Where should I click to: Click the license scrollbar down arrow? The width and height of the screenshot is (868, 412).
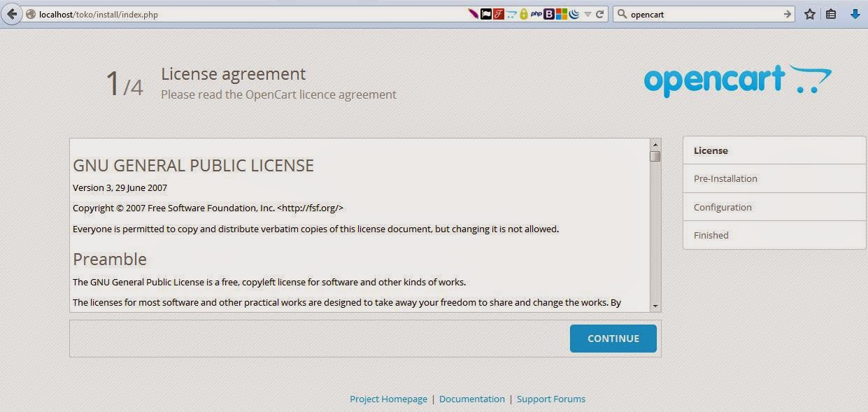point(655,306)
